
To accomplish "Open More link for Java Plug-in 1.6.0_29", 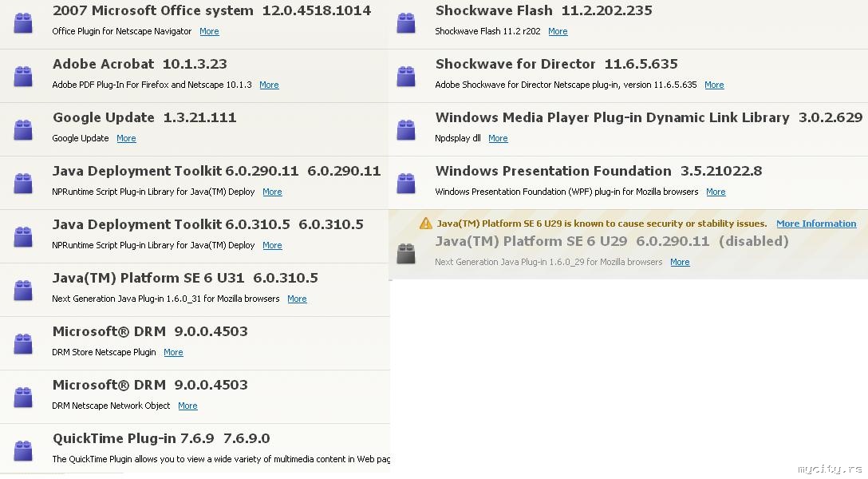I will pyautogui.click(x=680, y=262).
